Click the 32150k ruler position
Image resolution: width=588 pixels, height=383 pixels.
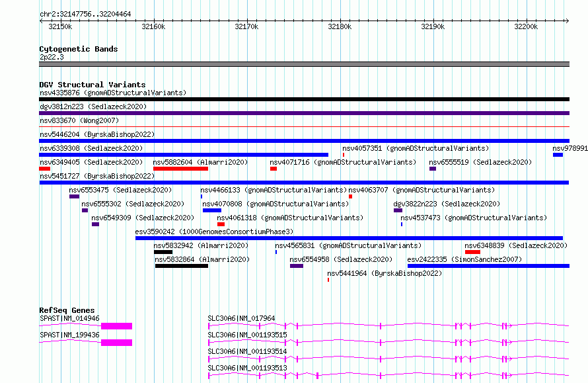[x=60, y=26]
